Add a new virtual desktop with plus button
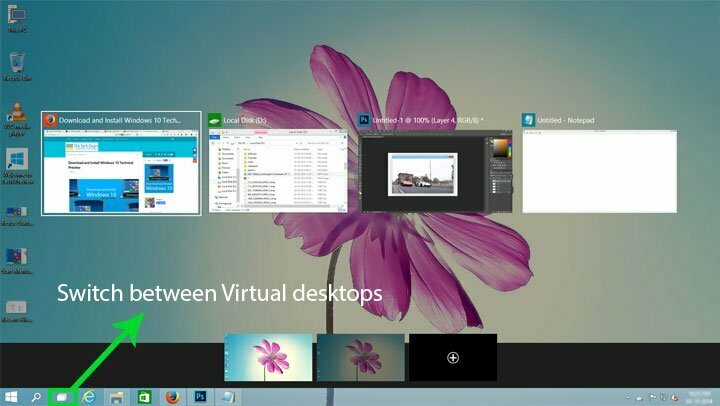Viewport: 720px width, 406px height. point(453,357)
